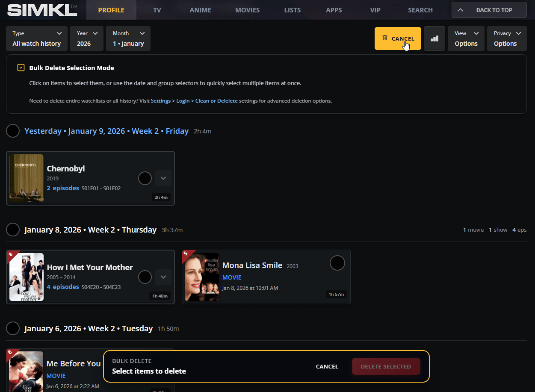Viewport: 535px width, 392px height.
Task: Select the Mona Lisa Smile circle
Action: click(337, 263)
